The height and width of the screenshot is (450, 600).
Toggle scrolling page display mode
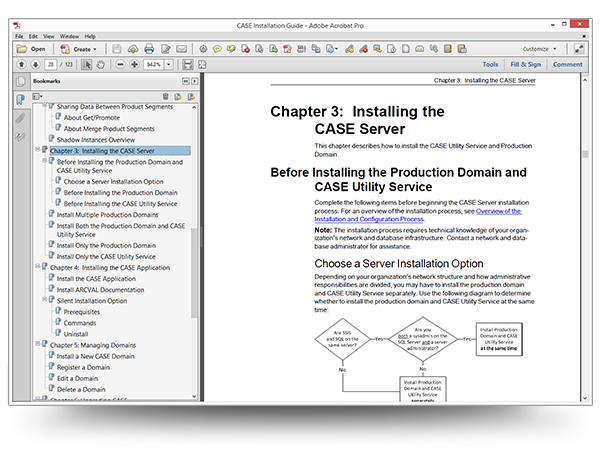[x=188, y=65]
